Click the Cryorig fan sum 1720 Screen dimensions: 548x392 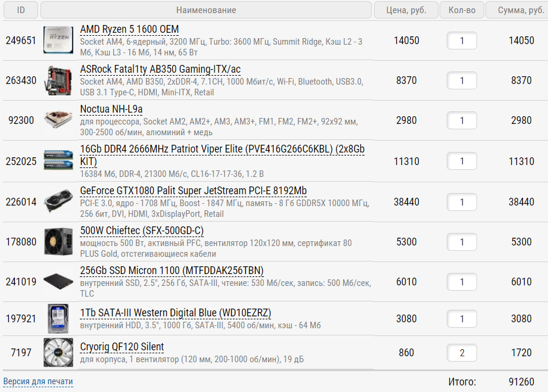[x=521, y=353]
